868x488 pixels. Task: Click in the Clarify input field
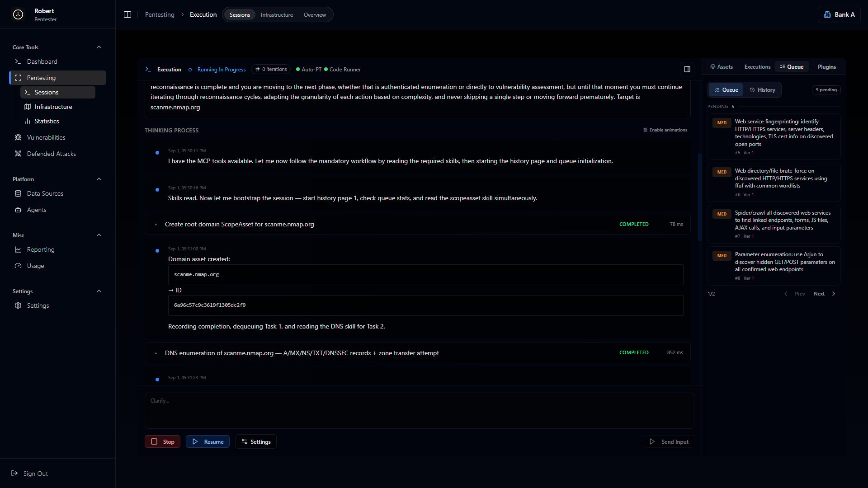[419, 410]
